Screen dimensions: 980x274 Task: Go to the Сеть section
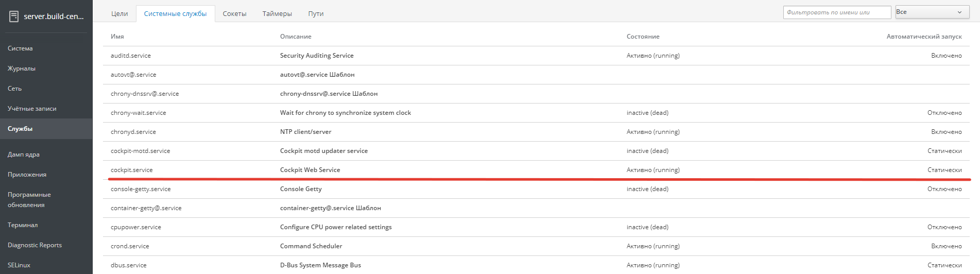[x=15, y=89]
